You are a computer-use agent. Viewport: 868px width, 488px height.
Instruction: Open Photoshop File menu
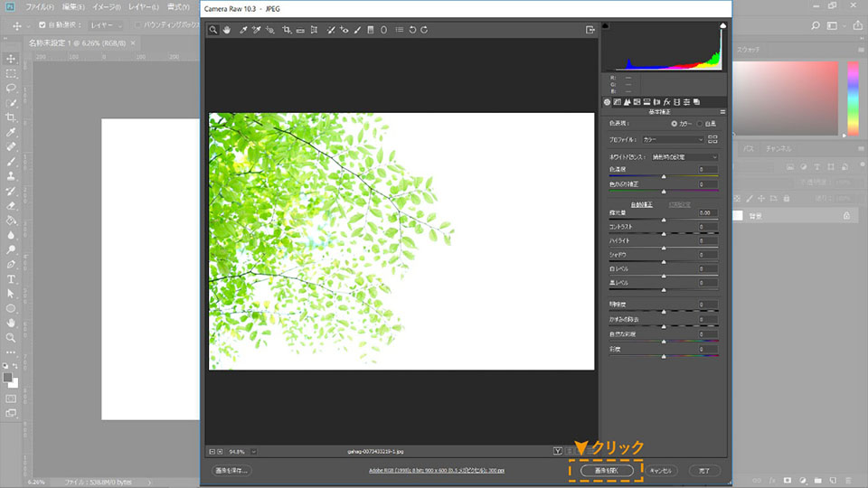click(x=40, y=7)
